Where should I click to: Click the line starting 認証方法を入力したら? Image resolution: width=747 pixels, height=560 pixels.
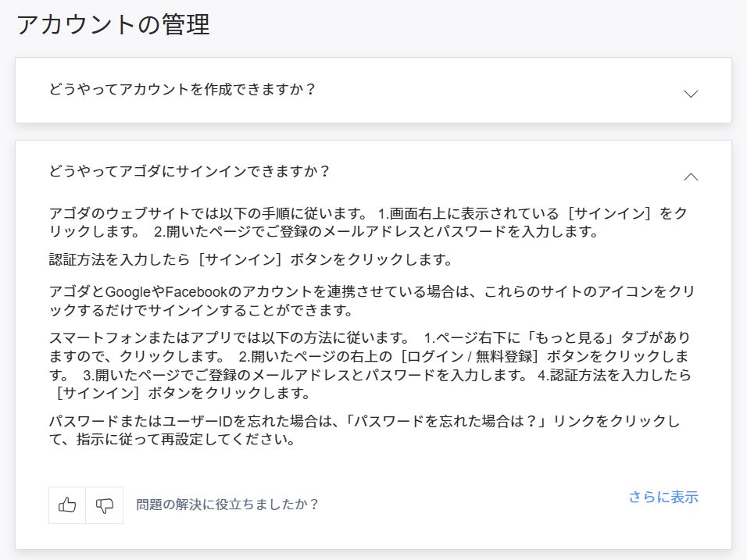click(250, 259)
